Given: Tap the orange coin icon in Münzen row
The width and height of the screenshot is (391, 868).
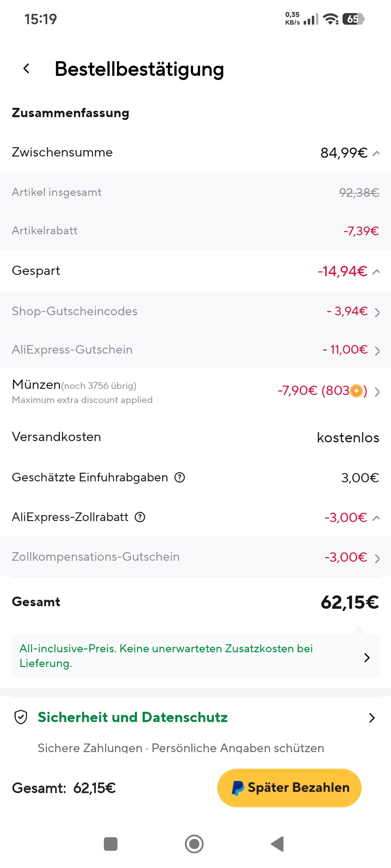Looking at the screenshot, I should click(356, 391).
